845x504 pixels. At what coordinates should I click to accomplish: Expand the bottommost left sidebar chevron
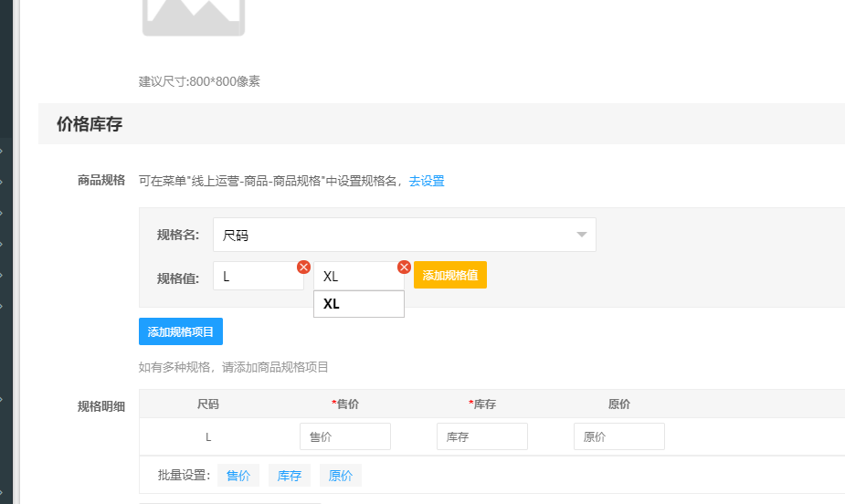(x=3, y=492)
